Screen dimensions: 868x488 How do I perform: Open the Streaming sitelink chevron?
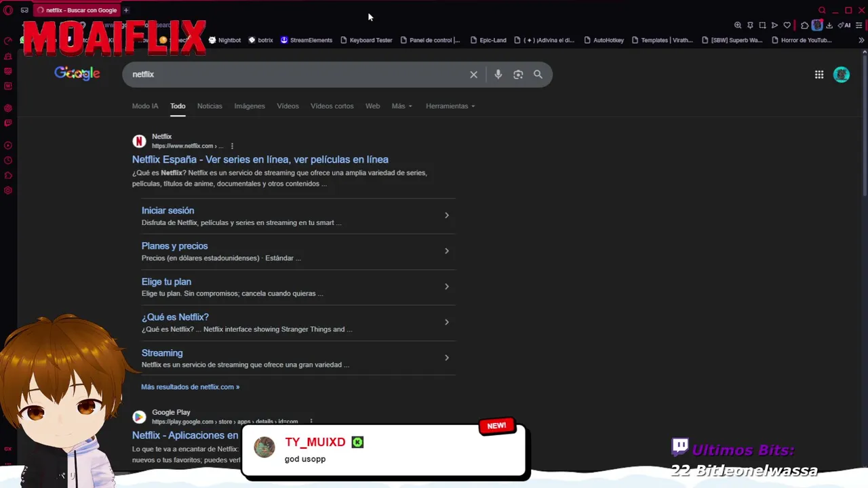446,358
